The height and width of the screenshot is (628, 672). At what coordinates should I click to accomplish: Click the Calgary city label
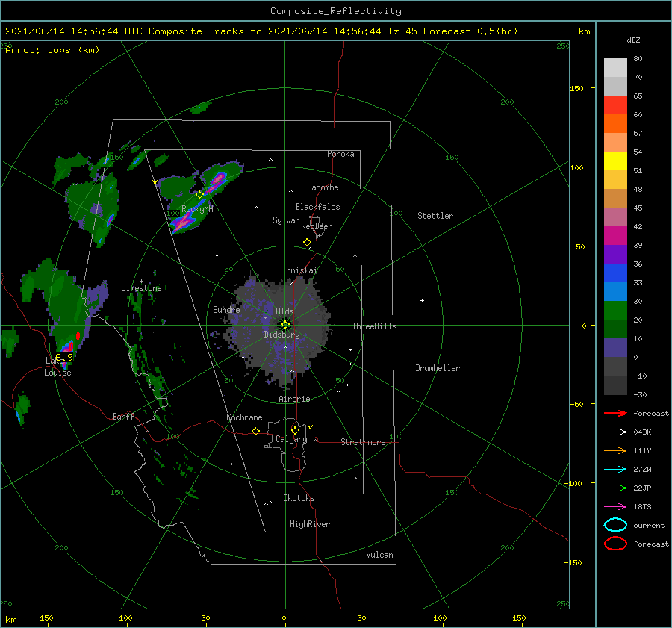click(x=291, y=439)
